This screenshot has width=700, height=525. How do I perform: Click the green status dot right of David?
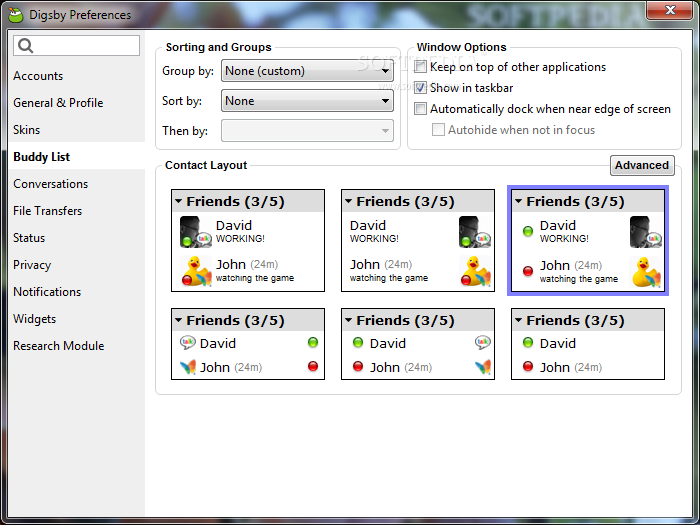click(313, 342)
